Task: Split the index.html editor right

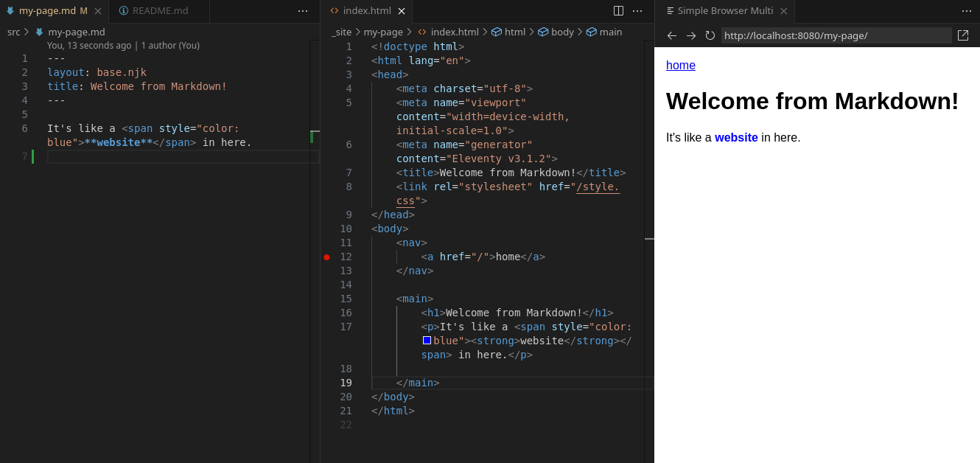Action: click(618, 11)
